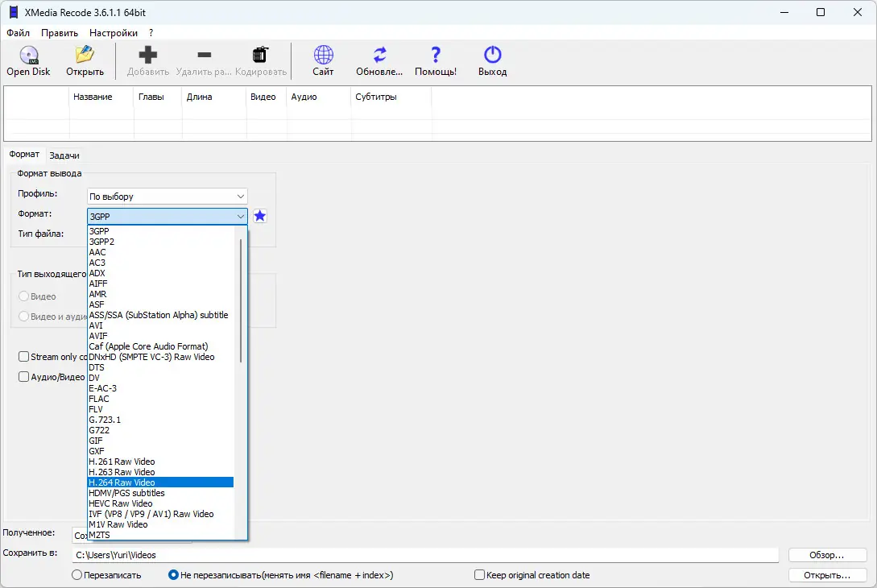This screenshot has width=877, height=588.
Task: Open the Править menu
Action: tap(60, 33)
